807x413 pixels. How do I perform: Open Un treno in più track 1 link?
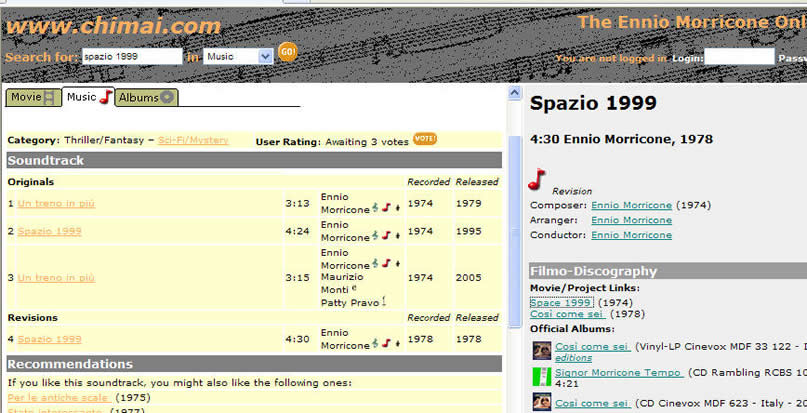pos(56,203)
